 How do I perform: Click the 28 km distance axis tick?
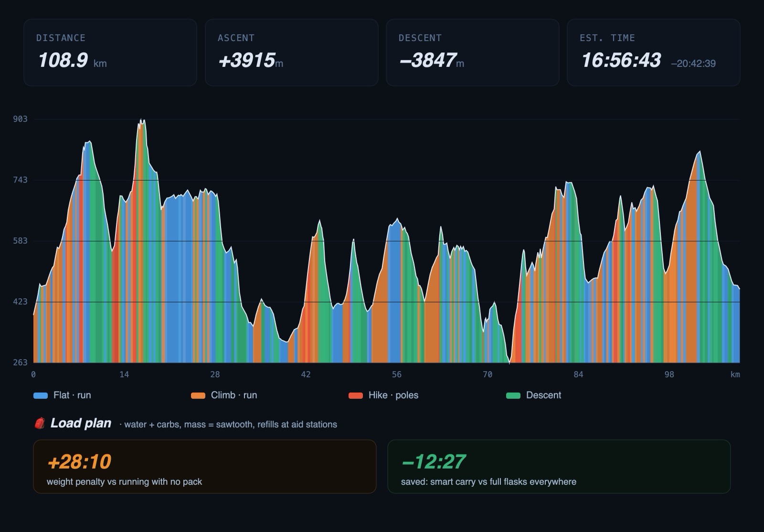click(x=215, y=375)
